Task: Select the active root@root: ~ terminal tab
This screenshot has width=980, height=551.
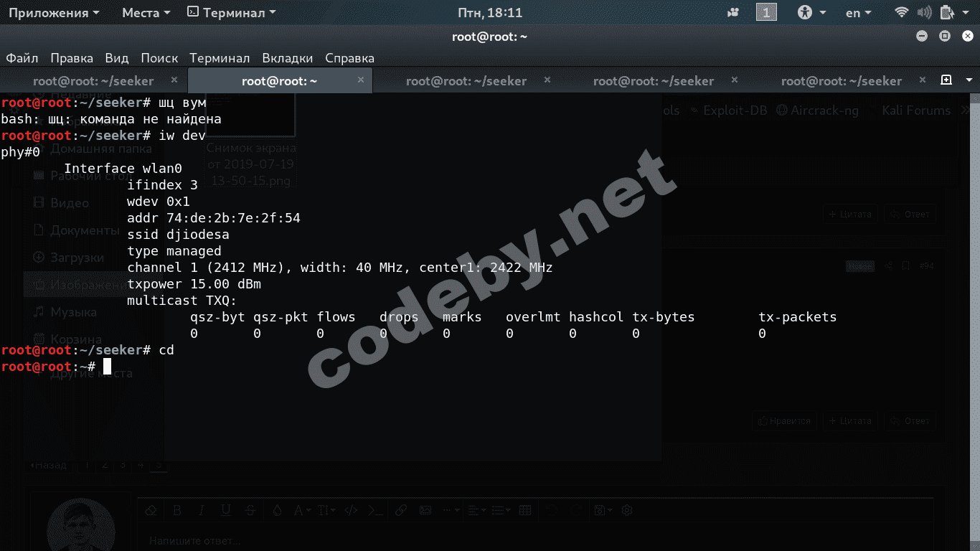Action: click(280, 80)
